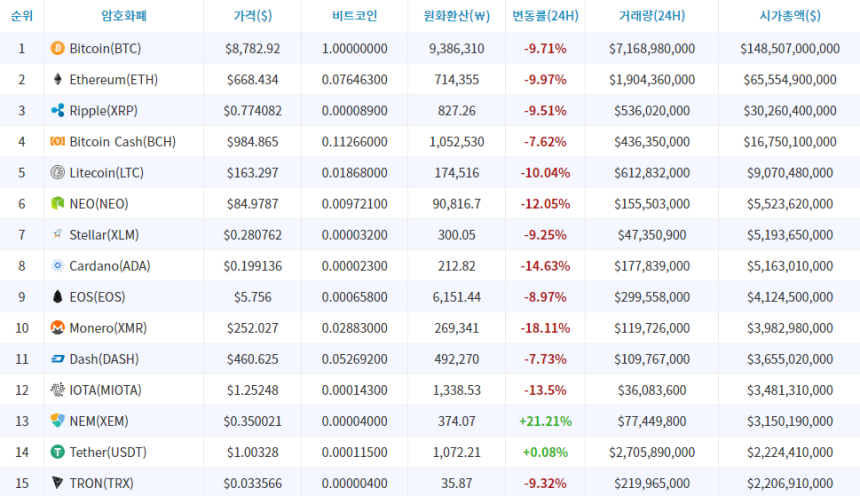Image resolution: width=860 pixels, height=496 pixels.
Task: Click the Bitcoin Cash logo icon
Action: click(x=58, y=142)
